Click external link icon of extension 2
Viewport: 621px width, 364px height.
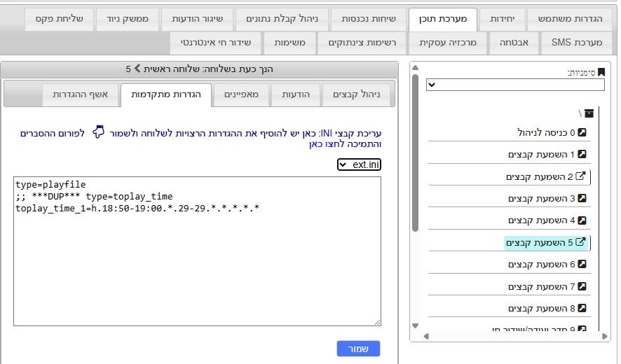coord(580,176)
